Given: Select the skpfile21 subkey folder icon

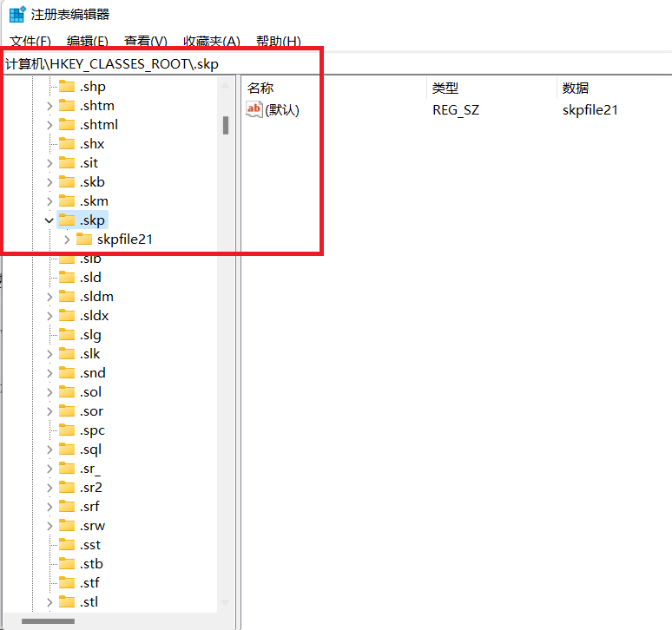Looking at the screenshot, I should point(84,239).
